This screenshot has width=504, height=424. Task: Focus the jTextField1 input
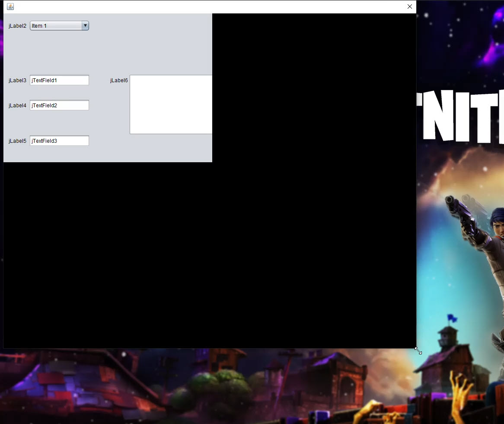[59, 80]
